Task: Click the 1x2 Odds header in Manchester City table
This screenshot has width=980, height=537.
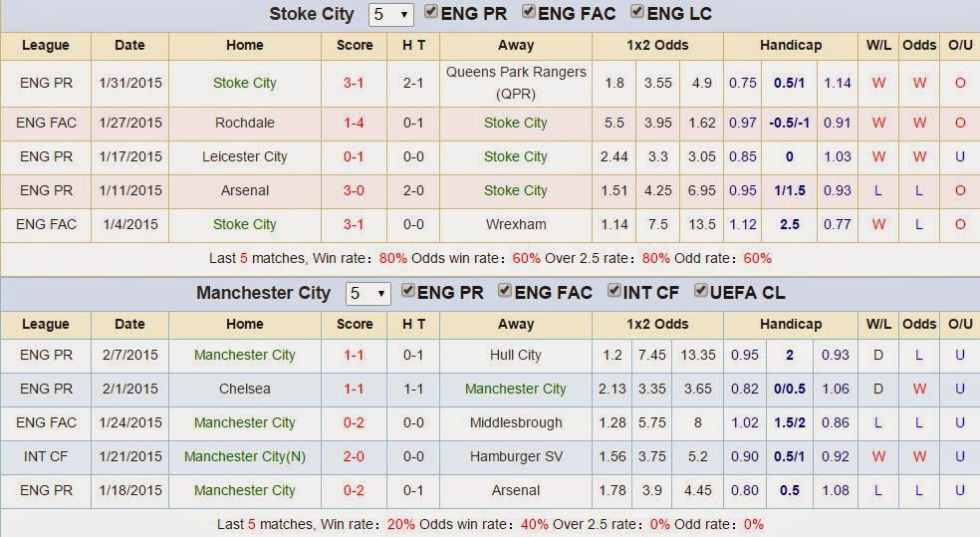Action: click(657, 325)
